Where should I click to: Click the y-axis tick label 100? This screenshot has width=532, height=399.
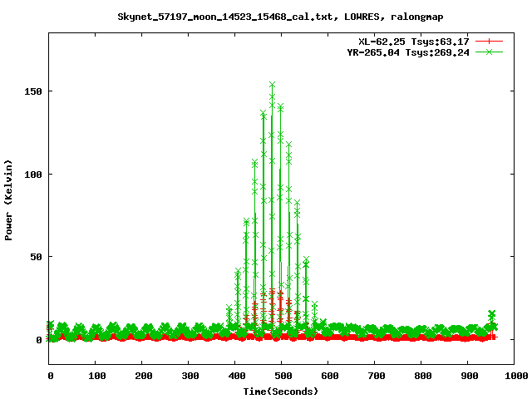pyautogui.click(x=33, y=175)
